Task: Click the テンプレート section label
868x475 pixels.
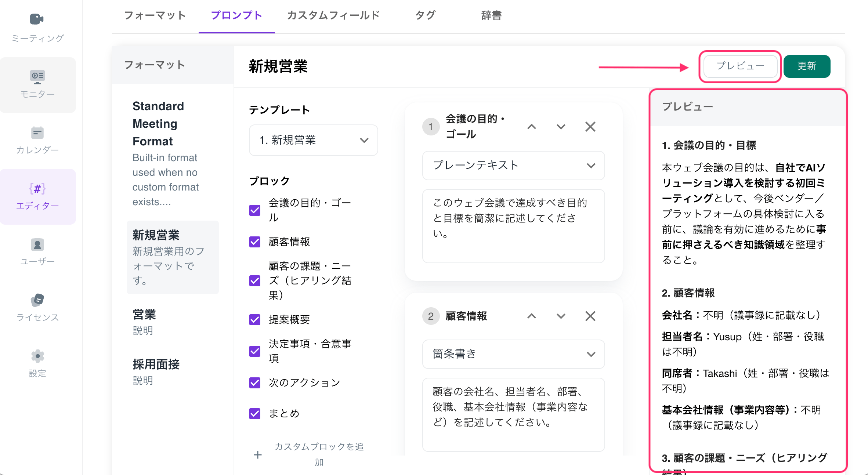Action: pyautogui.click(x=279, y=110)
